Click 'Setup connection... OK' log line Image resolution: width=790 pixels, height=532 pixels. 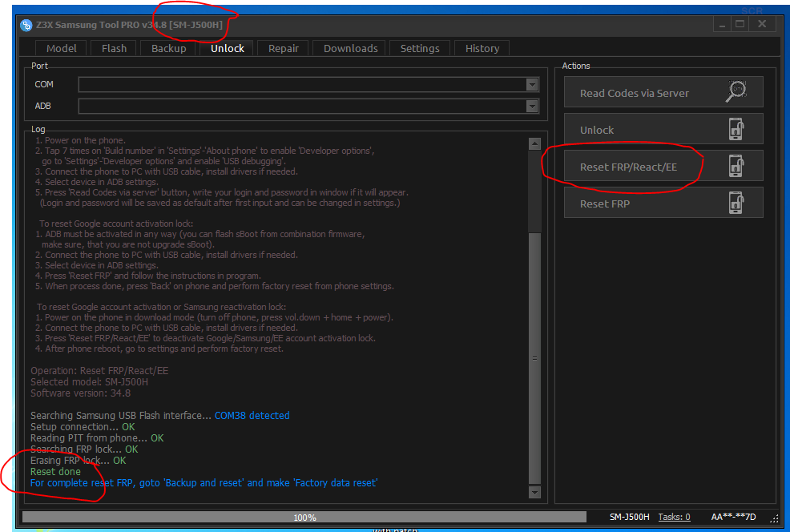pyautogui.click(x=83, y=427)
